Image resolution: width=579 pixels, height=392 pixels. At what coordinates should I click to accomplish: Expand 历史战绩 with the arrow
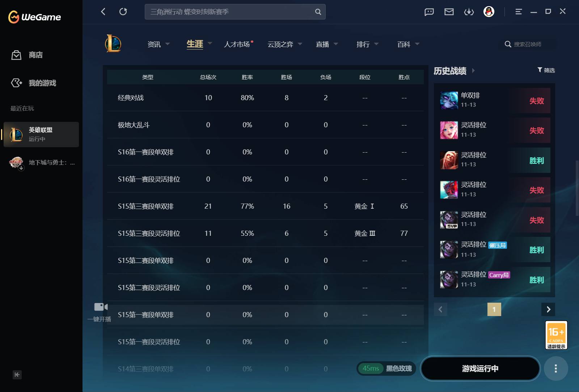pyautogui.click(x=473, y=71)
